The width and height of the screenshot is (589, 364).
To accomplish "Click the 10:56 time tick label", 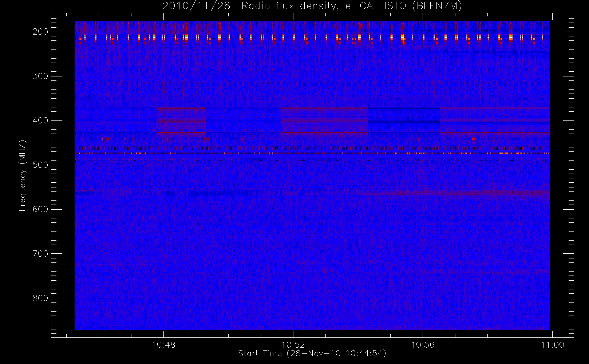I will (x=423, y=345).
